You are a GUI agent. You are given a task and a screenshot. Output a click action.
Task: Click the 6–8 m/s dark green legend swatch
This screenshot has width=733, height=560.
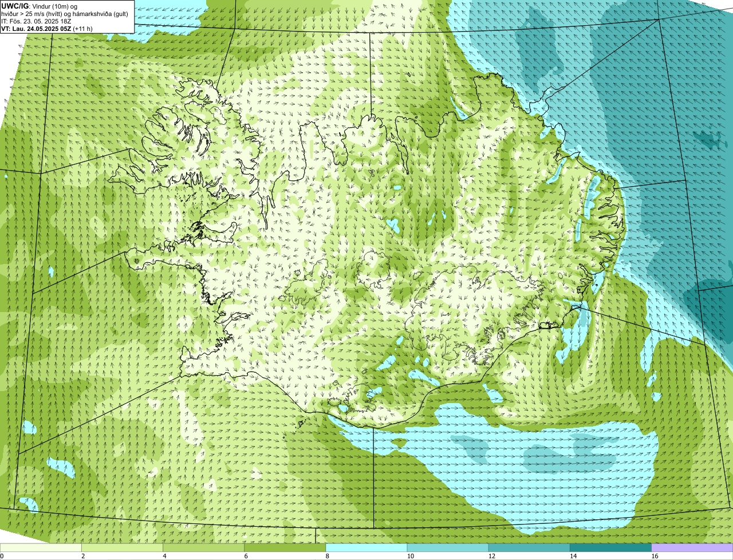coord(285,547)
